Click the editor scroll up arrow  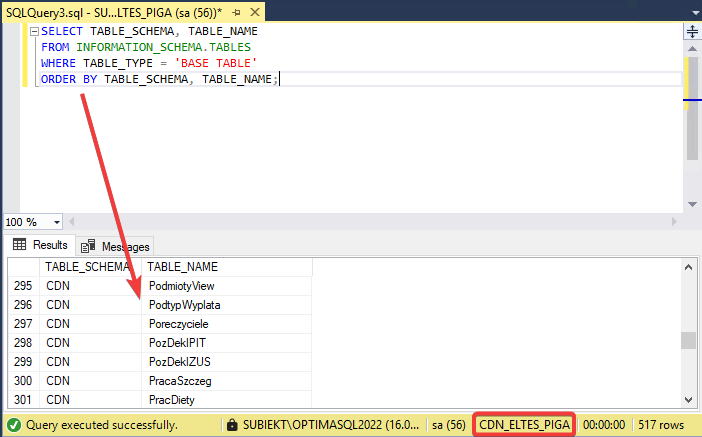tap(692, 48)
